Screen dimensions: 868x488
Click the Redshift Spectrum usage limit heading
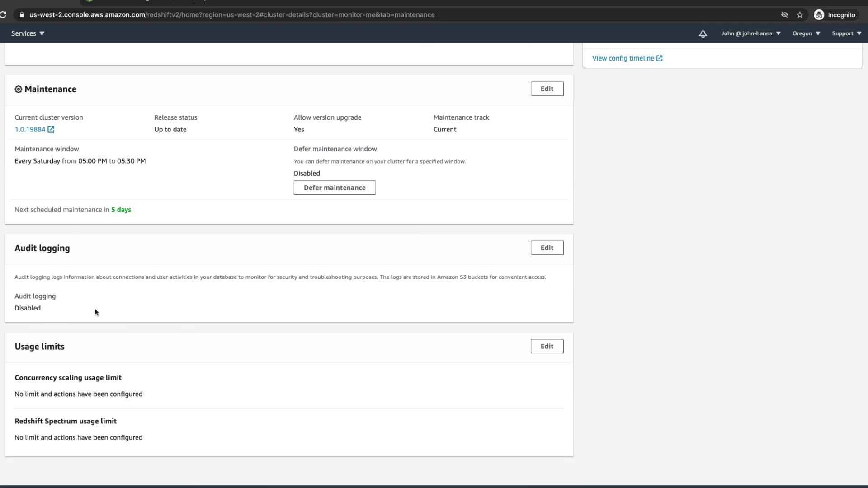[x=66, y=421]
